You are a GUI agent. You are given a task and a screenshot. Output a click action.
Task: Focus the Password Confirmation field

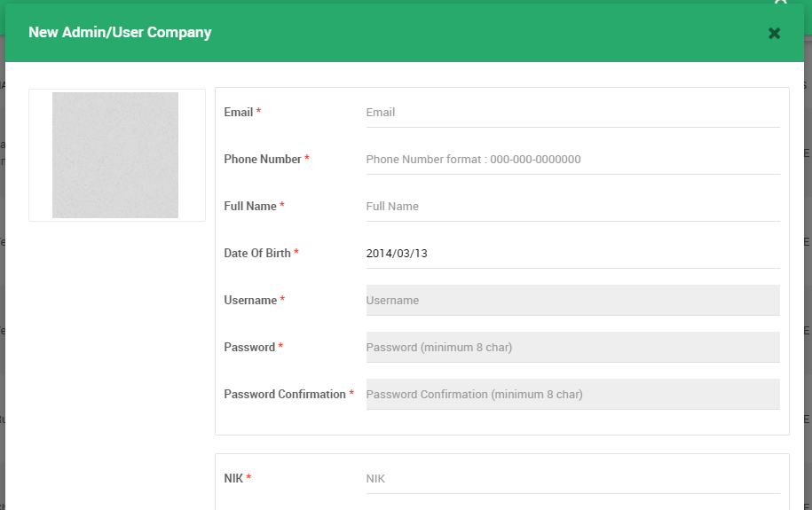tap(572, 395)
